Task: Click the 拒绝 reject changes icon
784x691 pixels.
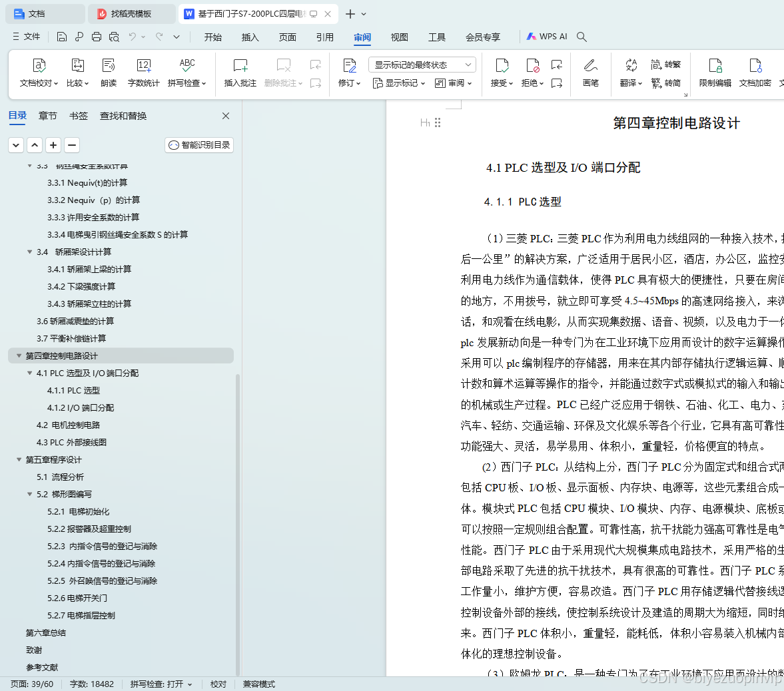Action: pos(532,65)
